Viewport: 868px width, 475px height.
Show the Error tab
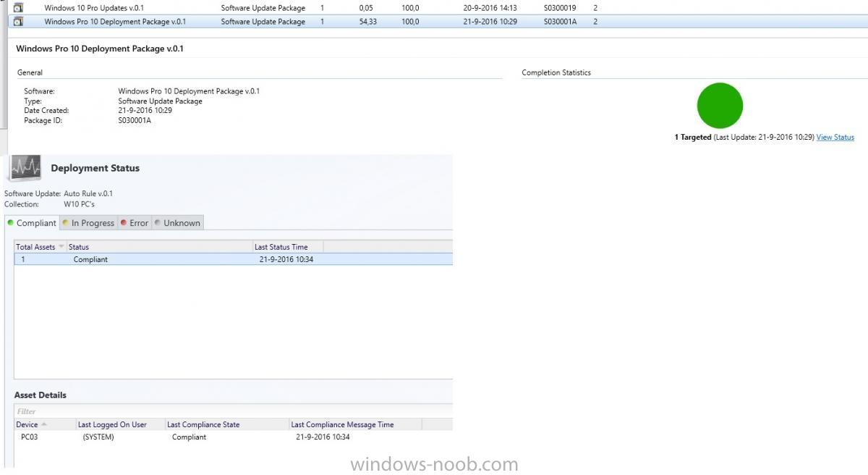pos(135,223)
